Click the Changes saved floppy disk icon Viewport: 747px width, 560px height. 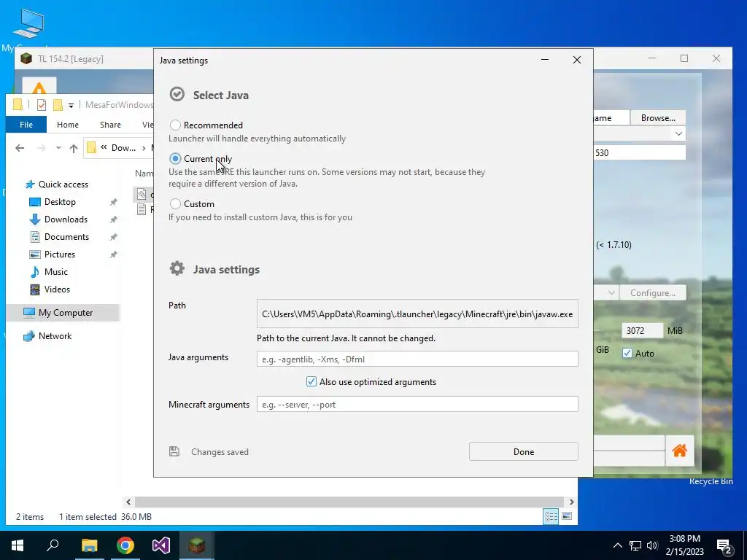click(x=174, y=451)
